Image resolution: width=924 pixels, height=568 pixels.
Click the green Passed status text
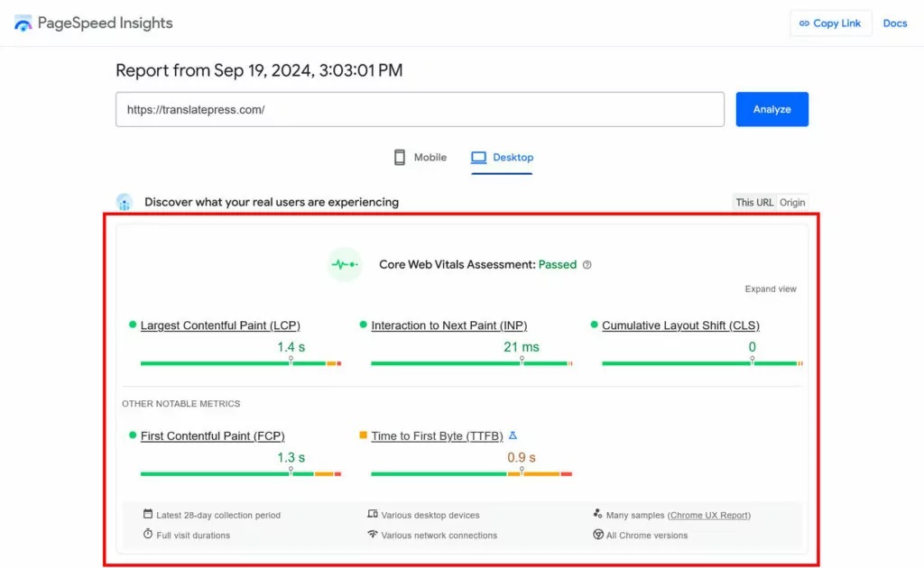[558, 265]
